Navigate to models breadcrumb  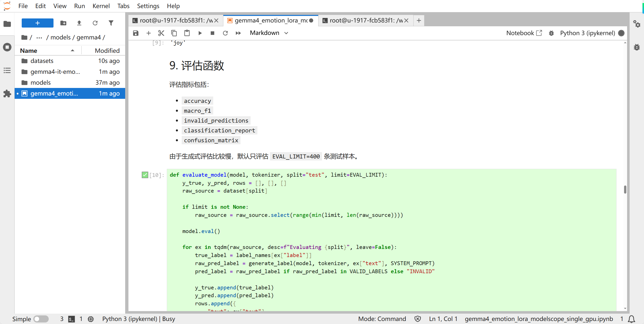(61, 37)
